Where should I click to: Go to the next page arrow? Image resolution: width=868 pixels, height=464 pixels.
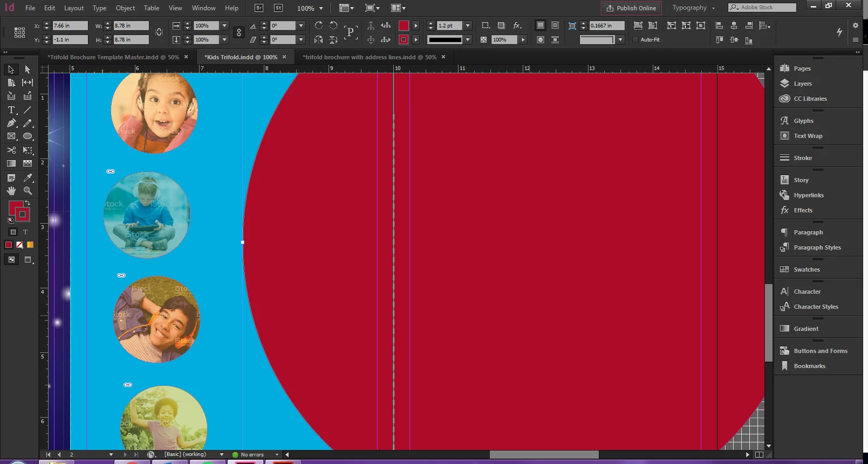125,454
